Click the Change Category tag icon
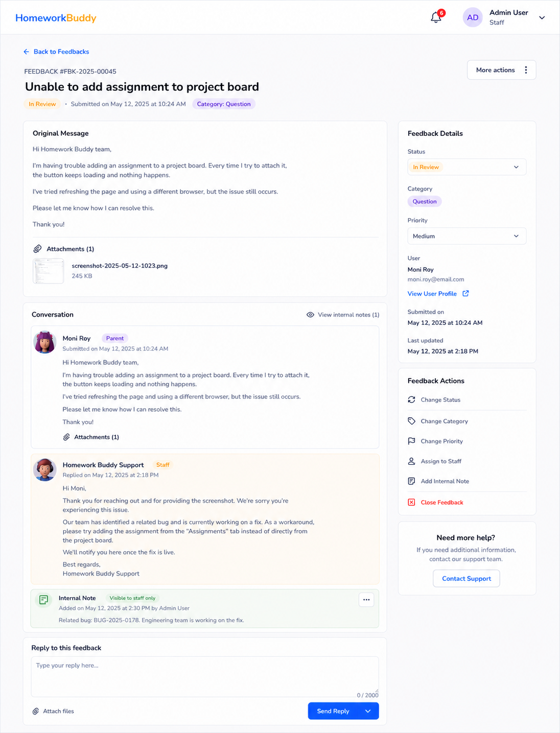Viewport: 560px width, 733px height. [x=411, y=421]
